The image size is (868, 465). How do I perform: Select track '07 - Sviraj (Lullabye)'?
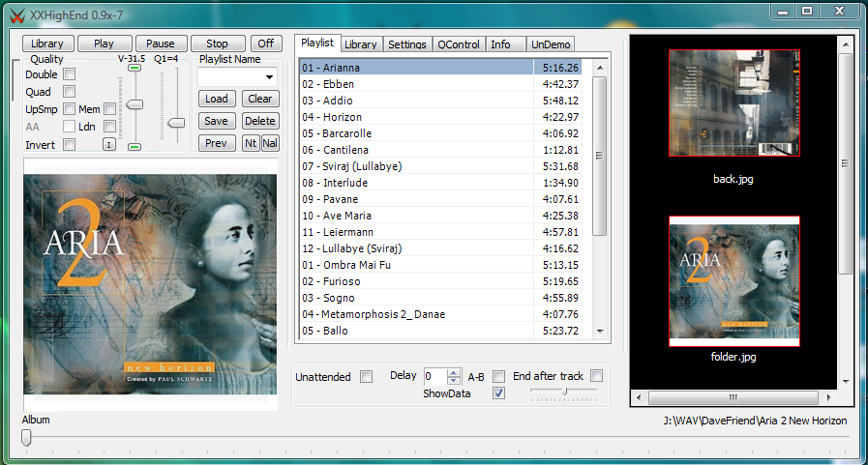pos(440,166)
